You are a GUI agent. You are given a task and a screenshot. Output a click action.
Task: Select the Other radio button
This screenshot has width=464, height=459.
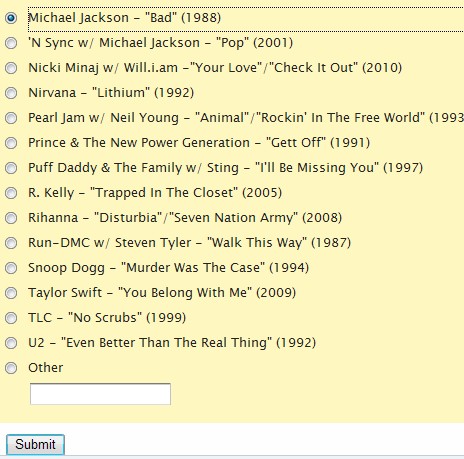[11, 368]
